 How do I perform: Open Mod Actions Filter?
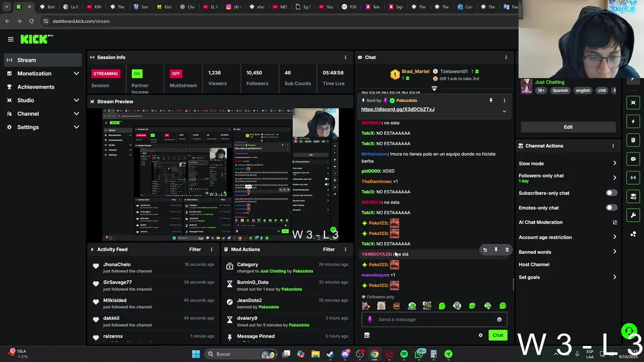(329, 249)
